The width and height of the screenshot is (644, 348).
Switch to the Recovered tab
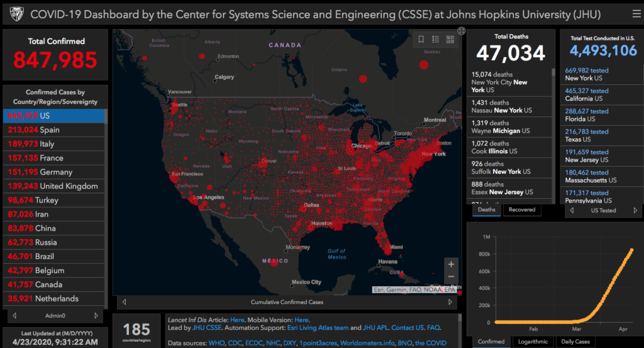click(522, 210)
